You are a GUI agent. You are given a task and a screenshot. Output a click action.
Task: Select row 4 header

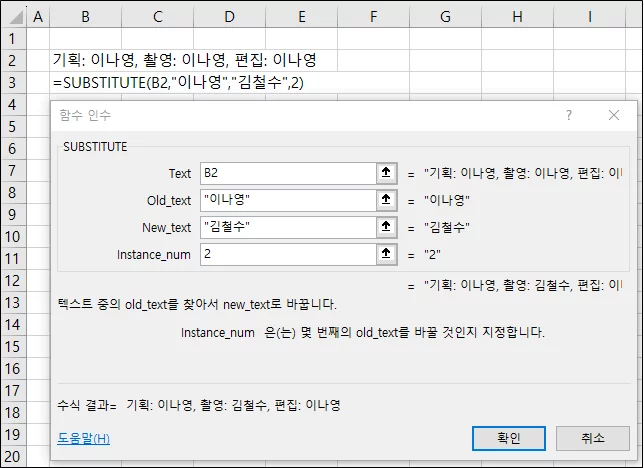[14, 105]
